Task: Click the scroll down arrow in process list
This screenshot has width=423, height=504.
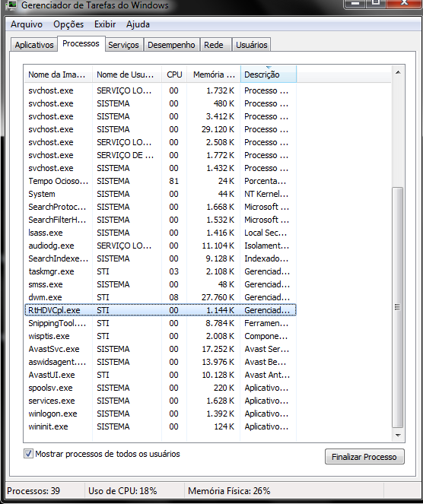Action: pos(398,436)
